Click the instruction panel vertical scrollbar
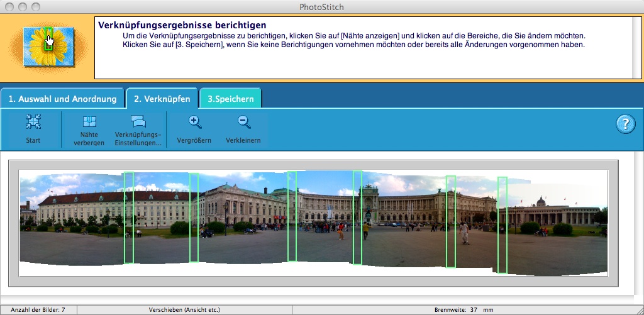The width and height of the screenshot is (644, 315). (637, 48)
